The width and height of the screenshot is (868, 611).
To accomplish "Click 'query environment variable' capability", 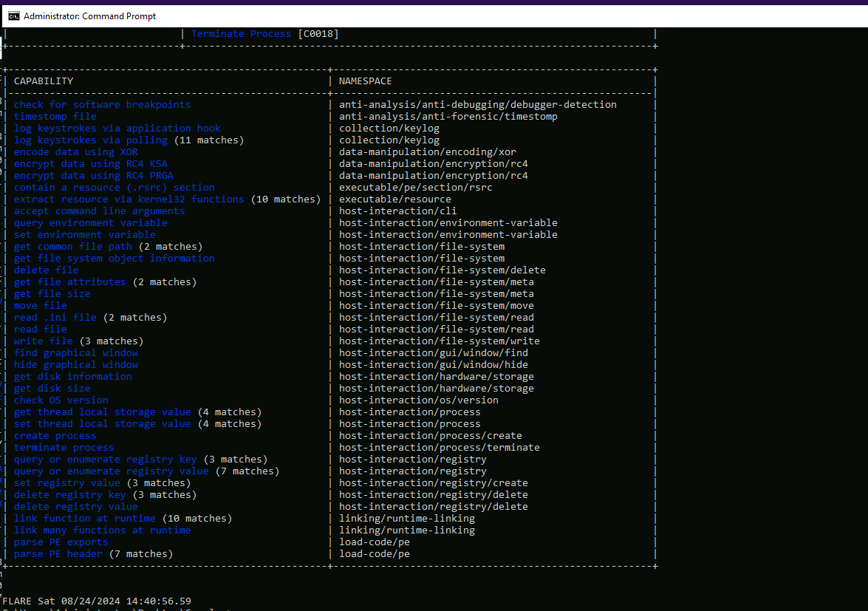I will [x=91, y=222].
